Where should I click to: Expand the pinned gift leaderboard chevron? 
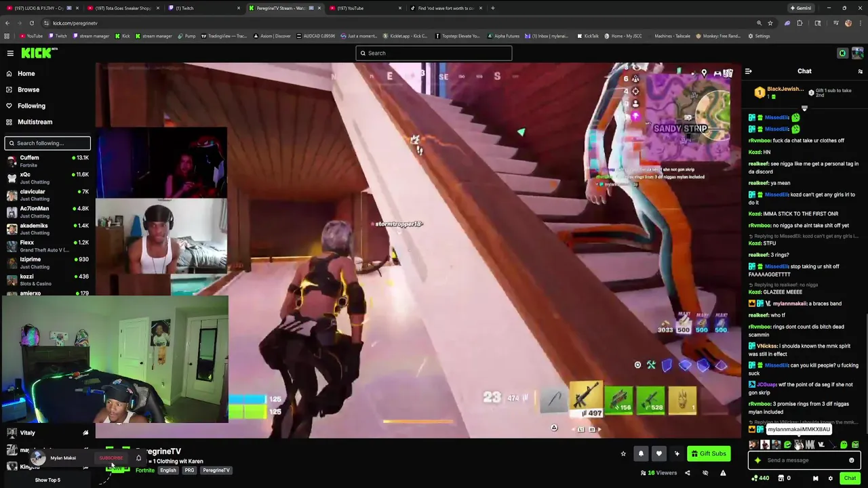point(804,108)
